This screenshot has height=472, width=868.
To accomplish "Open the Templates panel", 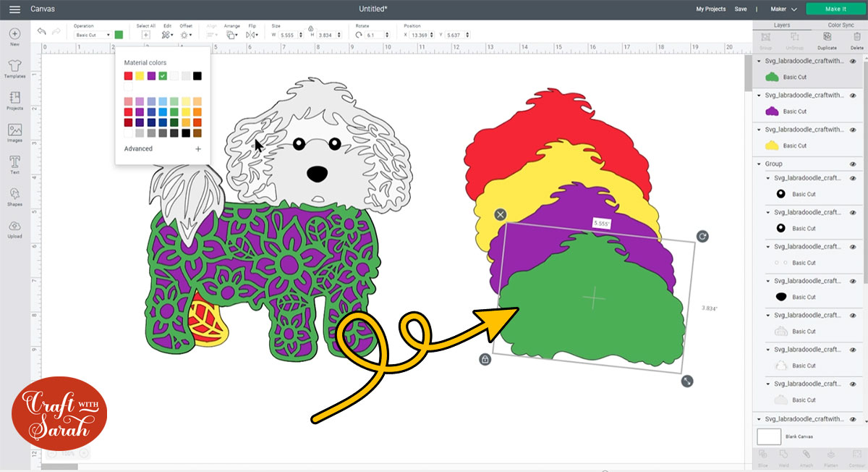I will 14,68.
